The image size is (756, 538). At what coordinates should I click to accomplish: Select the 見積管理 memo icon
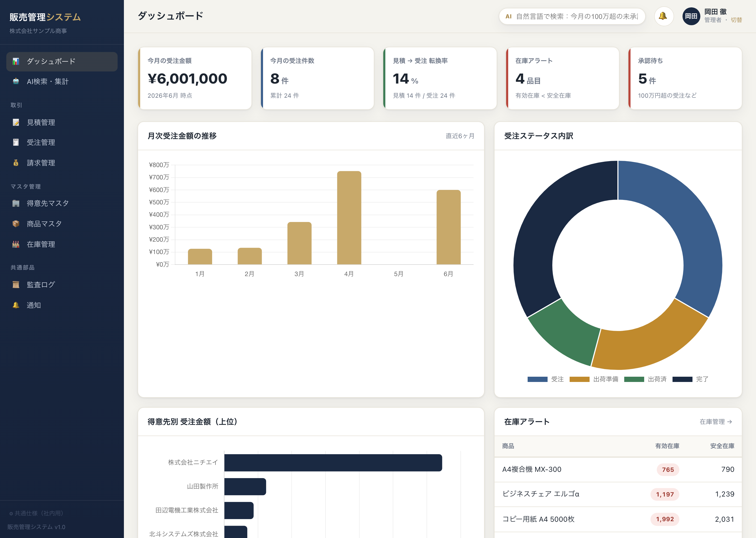pos(15,122)
